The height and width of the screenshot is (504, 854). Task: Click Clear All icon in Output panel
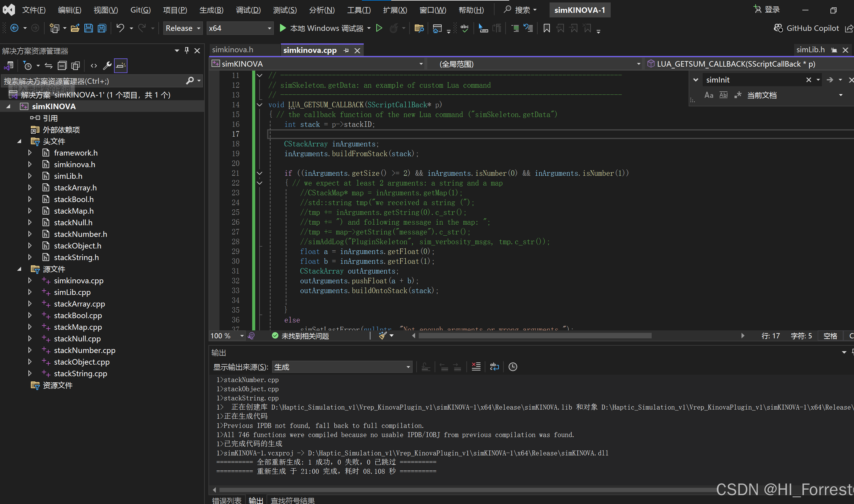tap(476, 367)
